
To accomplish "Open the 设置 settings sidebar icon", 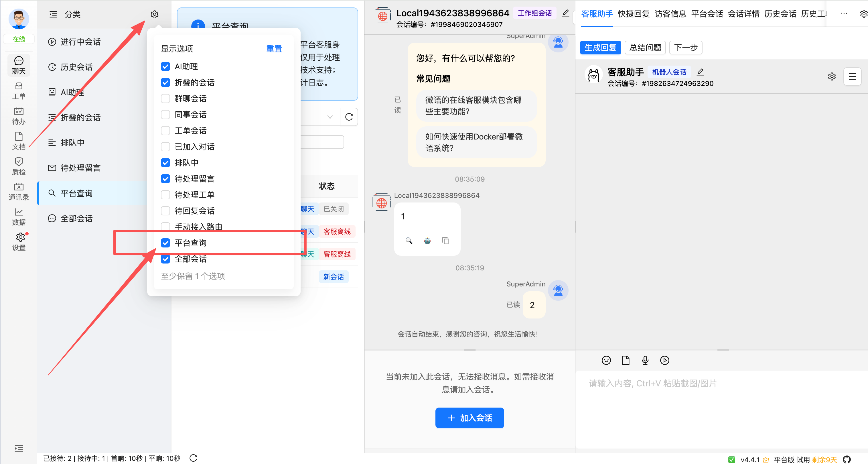I will (x=19, y=242).
